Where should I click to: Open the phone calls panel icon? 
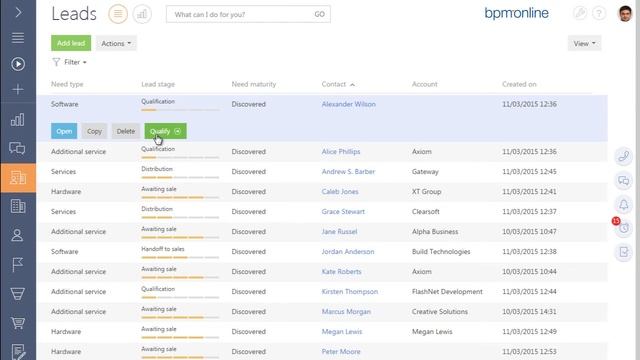coord(623,156)
